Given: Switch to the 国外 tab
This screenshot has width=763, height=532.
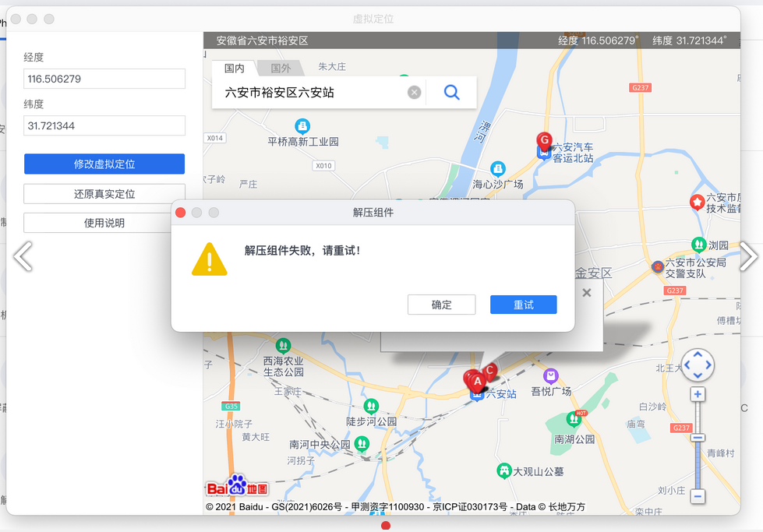Looking at the screenshot, I should [x=281, y=69].
